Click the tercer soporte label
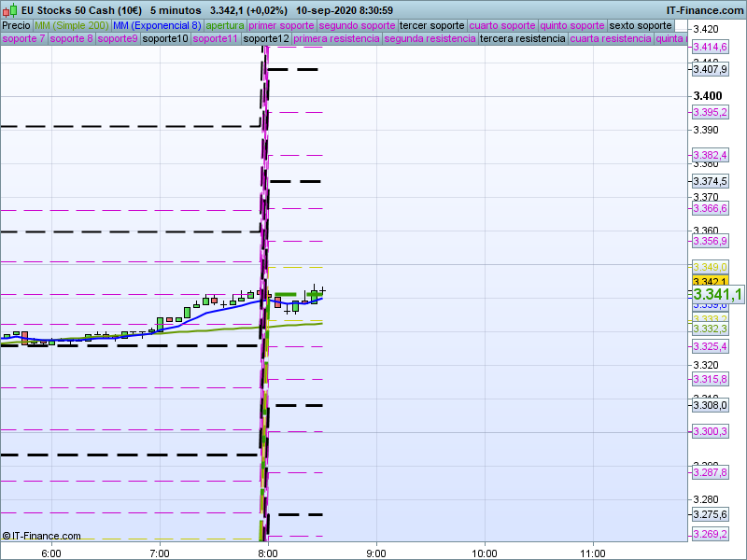This screenshot has width=747, height=560. click(431, 25)
